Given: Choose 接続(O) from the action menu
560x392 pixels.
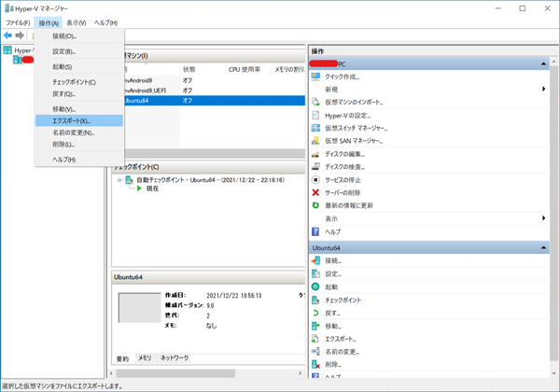Looking at the screenshot, I should point(79,36).
